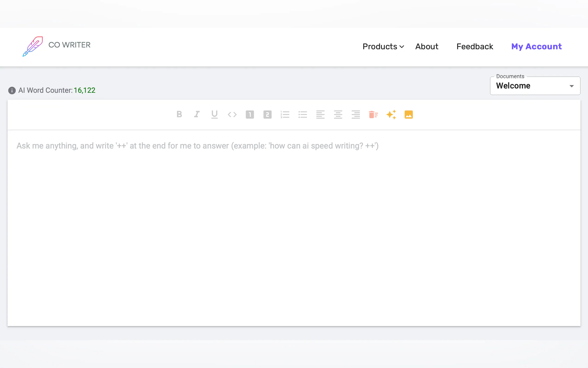Start a bulleted list

point(303,114)
